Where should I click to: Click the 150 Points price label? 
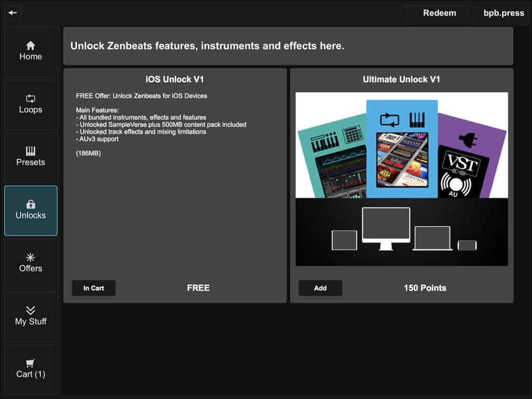[424, 288]
